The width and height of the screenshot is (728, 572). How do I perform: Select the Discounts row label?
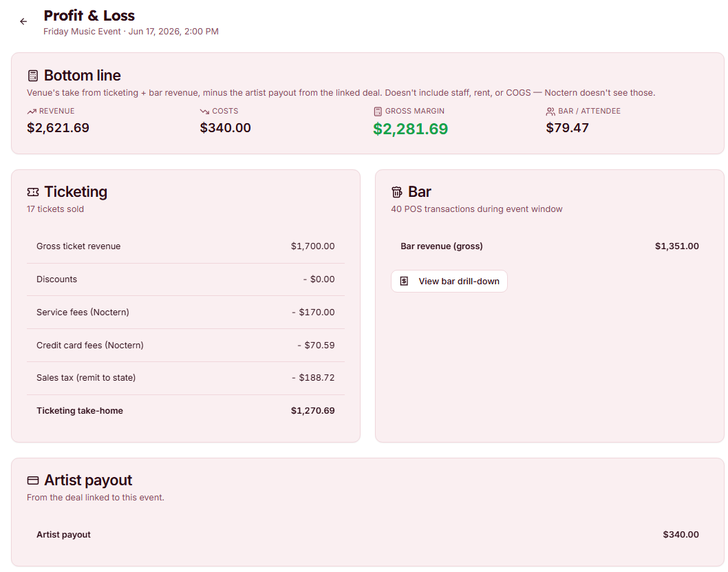coord(56,279)
